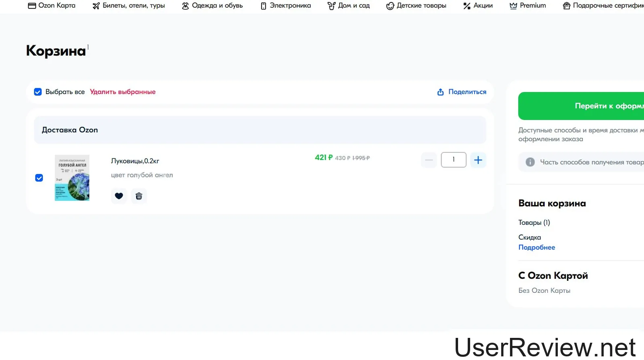This screenshot has width=644, height=360.
Task: Expand discount details via Подробнее link
Action: 537,247
